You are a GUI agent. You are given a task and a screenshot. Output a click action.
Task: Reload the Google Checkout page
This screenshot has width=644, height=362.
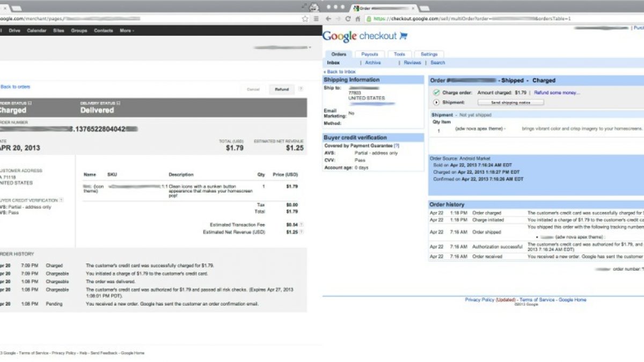coord(348,18)
